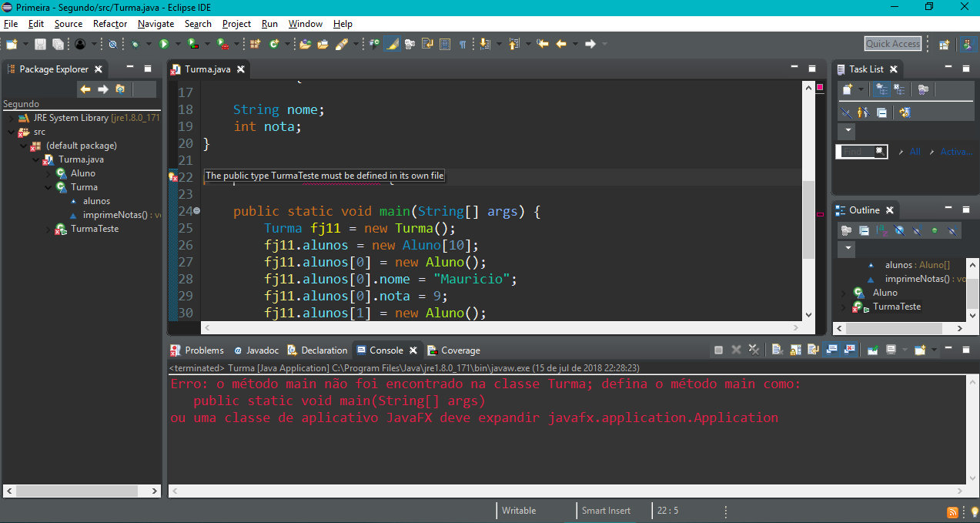Pin the Console view
Viewport: 980px width, 523px height.
pos(872,350)
